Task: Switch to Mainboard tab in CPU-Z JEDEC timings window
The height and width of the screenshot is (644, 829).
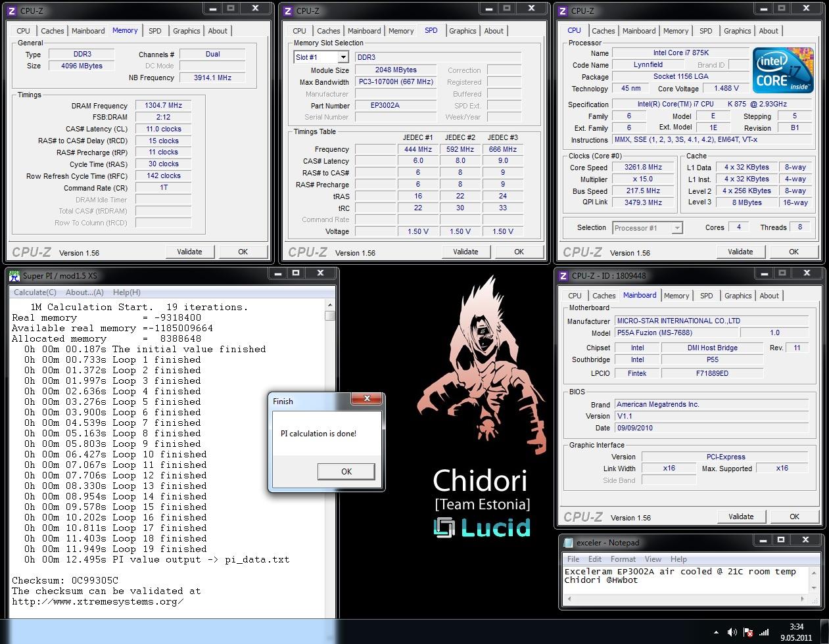Action: point(364,31)
